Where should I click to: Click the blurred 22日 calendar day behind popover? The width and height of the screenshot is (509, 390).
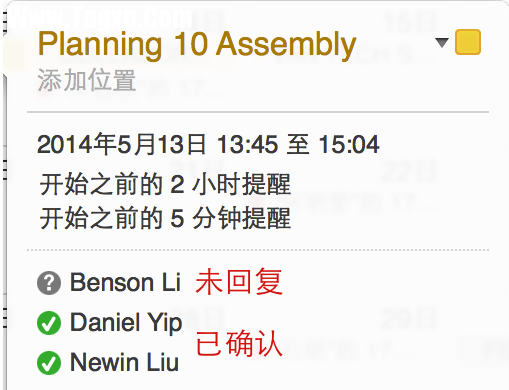click(x=408, y=171)
